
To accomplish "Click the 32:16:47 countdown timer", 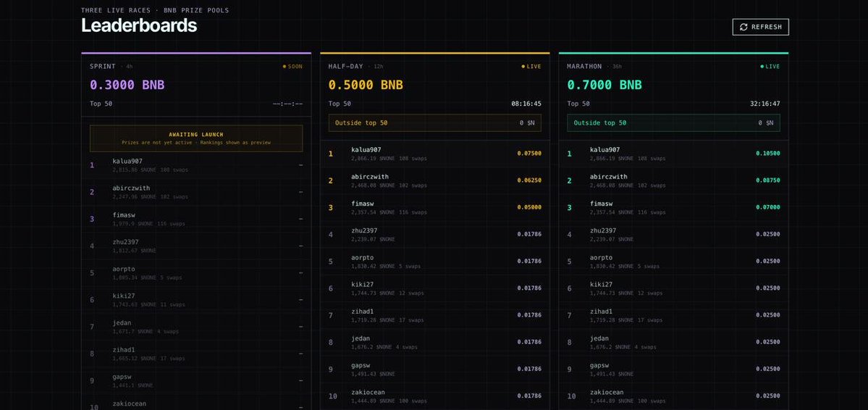I will tap(765, 104).
